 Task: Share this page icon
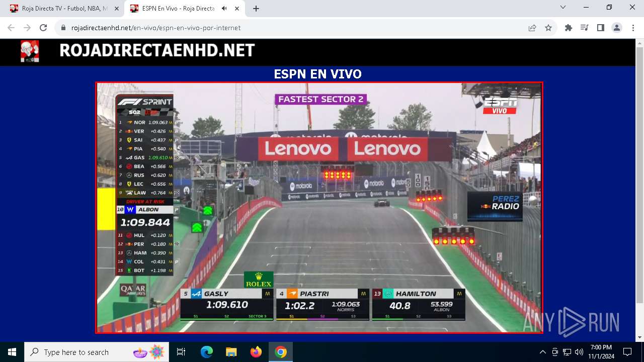pos(532,28)
